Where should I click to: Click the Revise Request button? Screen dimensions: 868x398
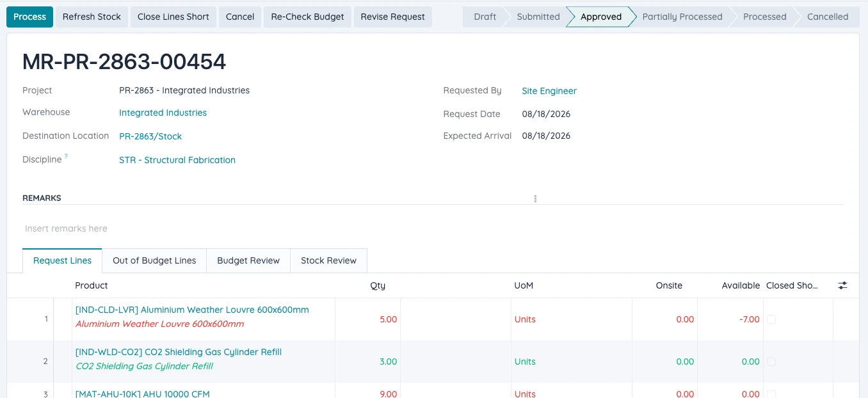(x=392, y=17)
